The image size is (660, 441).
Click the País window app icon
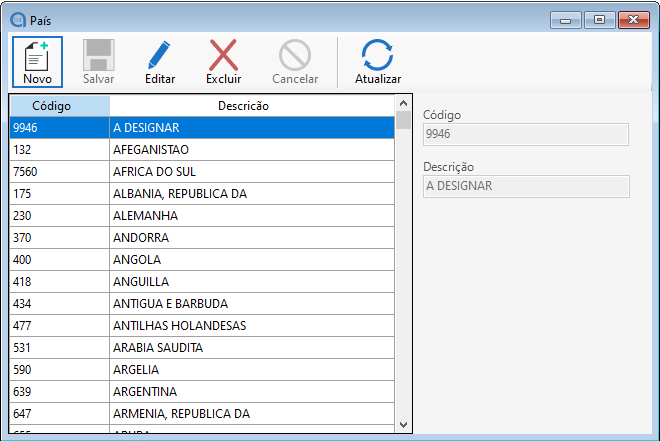coord(16,19)
